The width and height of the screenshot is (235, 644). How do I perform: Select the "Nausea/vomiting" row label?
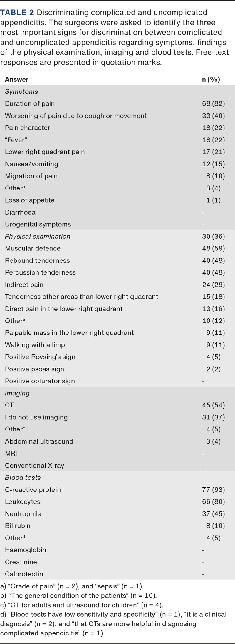coord(31,164)
